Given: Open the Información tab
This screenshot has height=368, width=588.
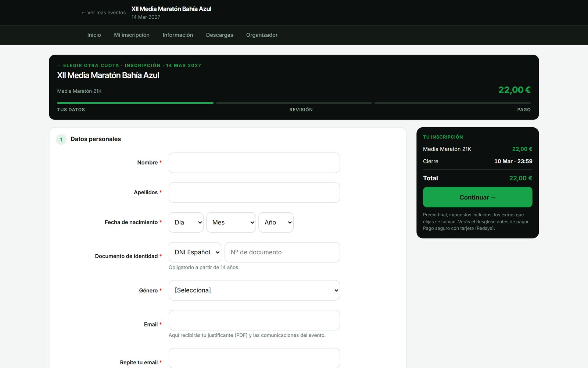Looking at the screenshot, I should pyautogui.click(x=178, y=35).
